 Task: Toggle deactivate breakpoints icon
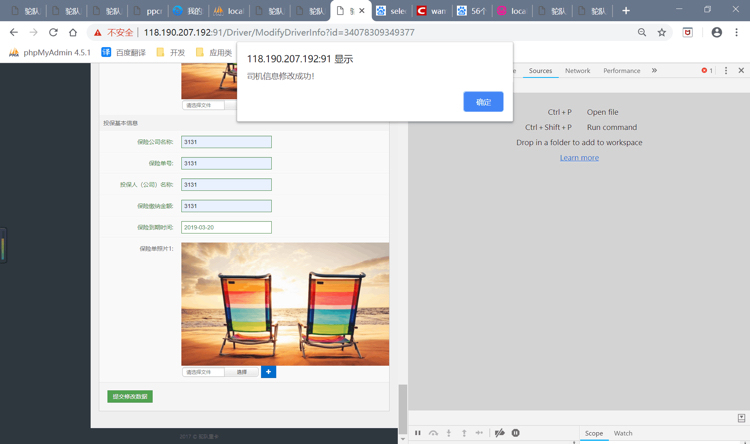pos(500,433)
